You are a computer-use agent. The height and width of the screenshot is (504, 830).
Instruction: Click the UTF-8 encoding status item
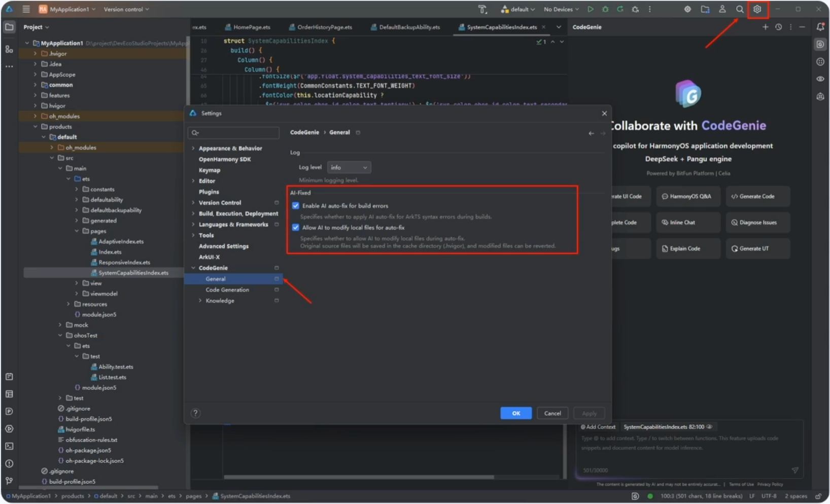coord(769,496)
